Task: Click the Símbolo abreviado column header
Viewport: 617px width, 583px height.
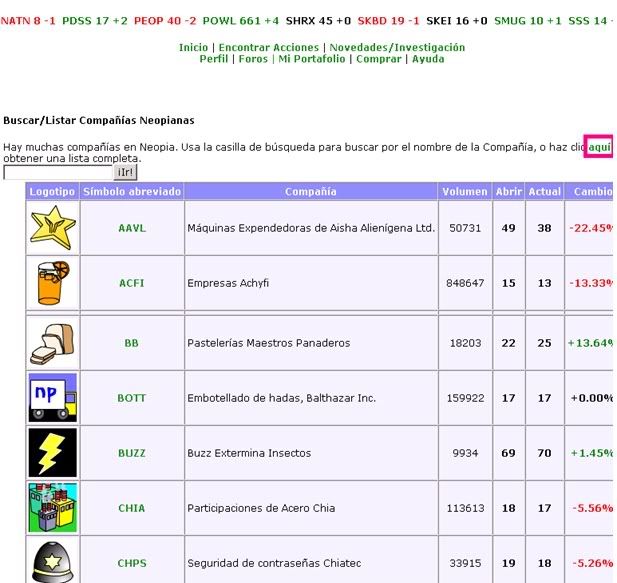Action: click(132, 192)
